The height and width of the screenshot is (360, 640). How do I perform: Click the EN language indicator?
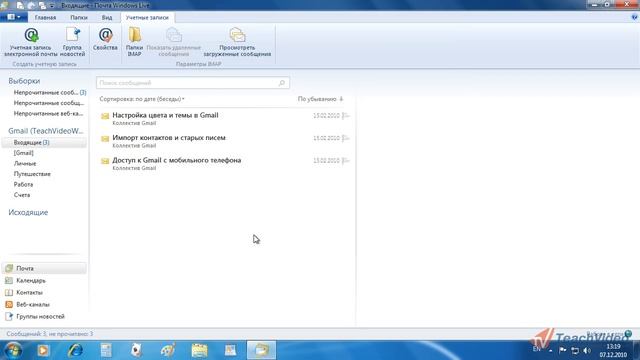(536, 349)
